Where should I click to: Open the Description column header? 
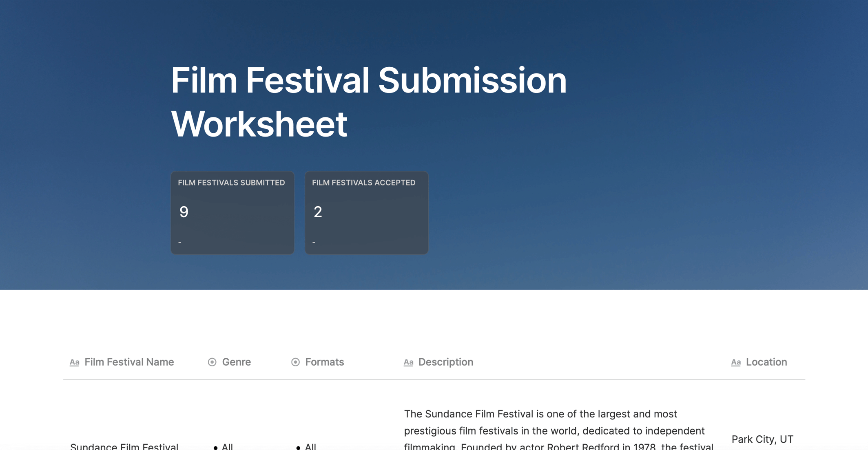(438, 362)
